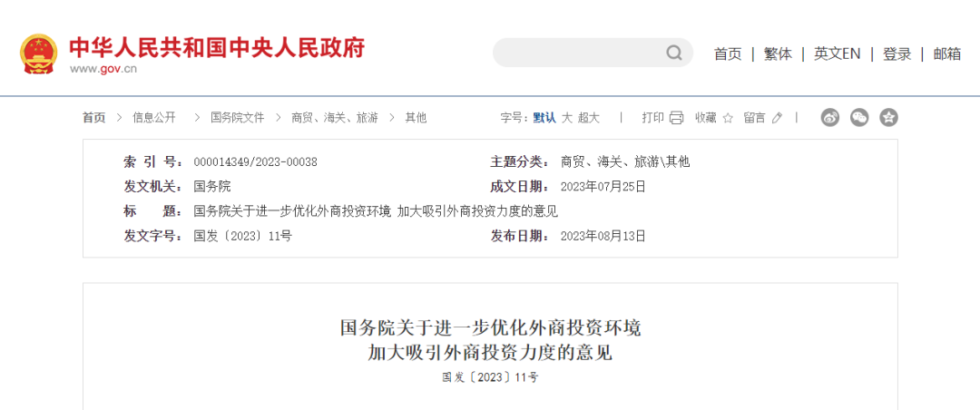This screenshot has height=410, width=980.
Task: Switch font size to 超大
Action: click(x=589, y=118)
